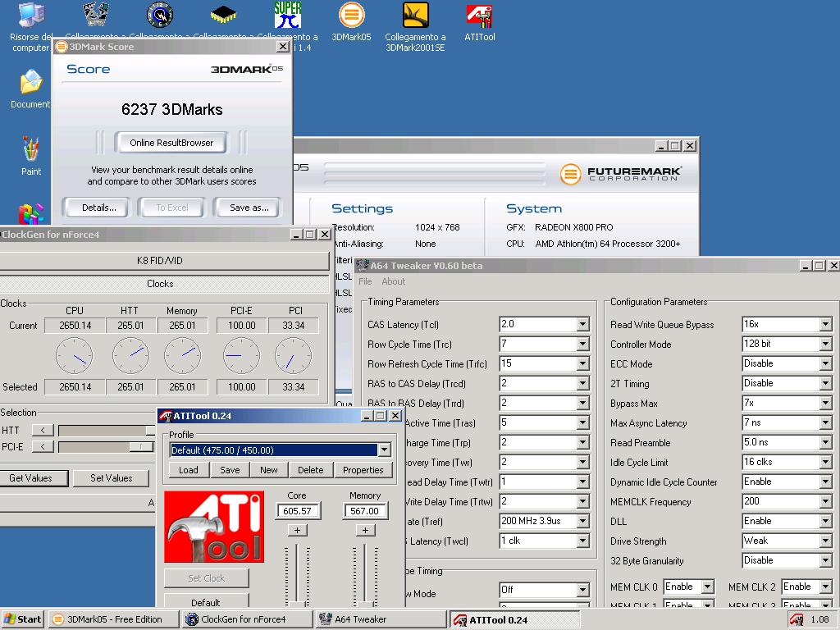Viewport: 840px width, 630px height.
Task: Click the A64 Tweaker title bar icon
Action: click(363, 265)
